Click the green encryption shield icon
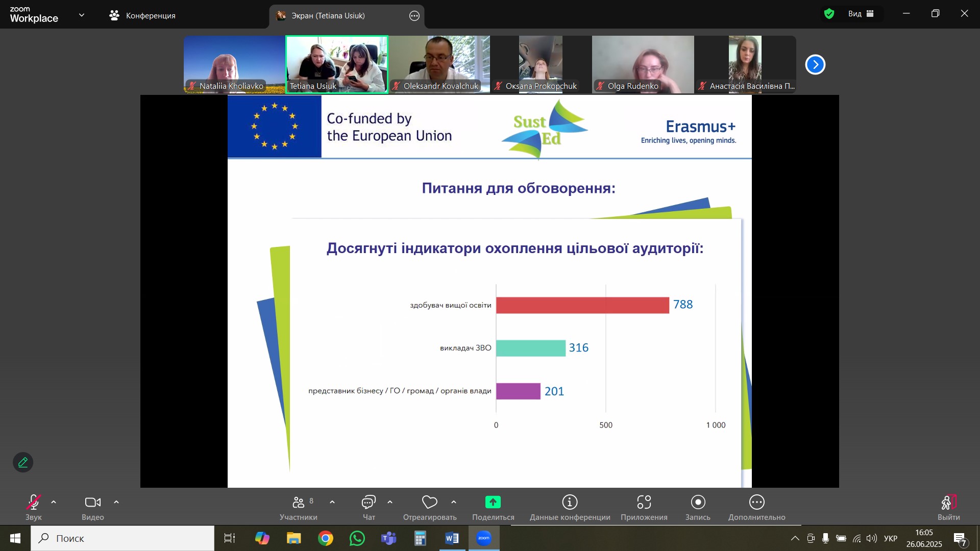 [x=829, y=14]
